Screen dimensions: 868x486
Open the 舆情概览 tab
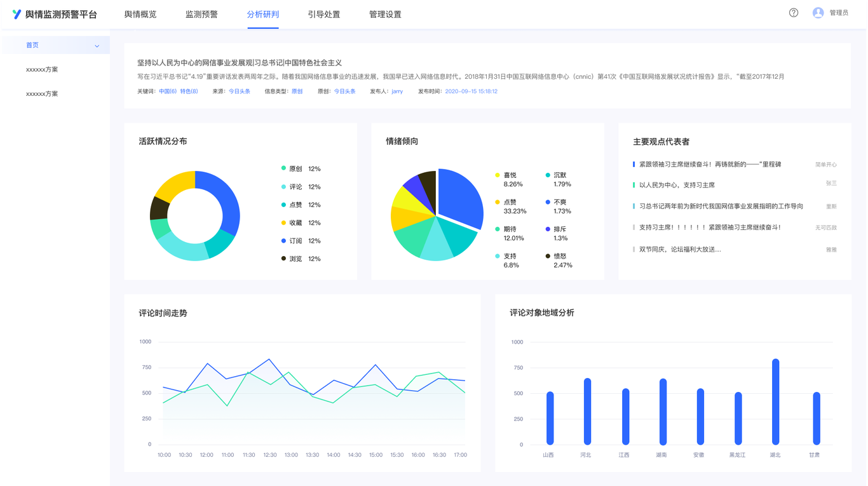pyautogui.click(x=140, y=14)
